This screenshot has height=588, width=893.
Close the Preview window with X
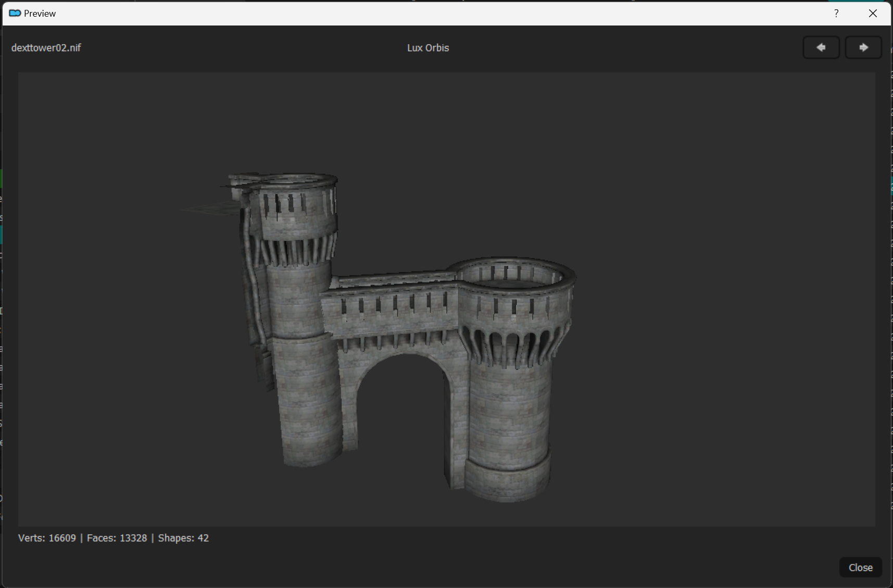click(x=873, y=14)
